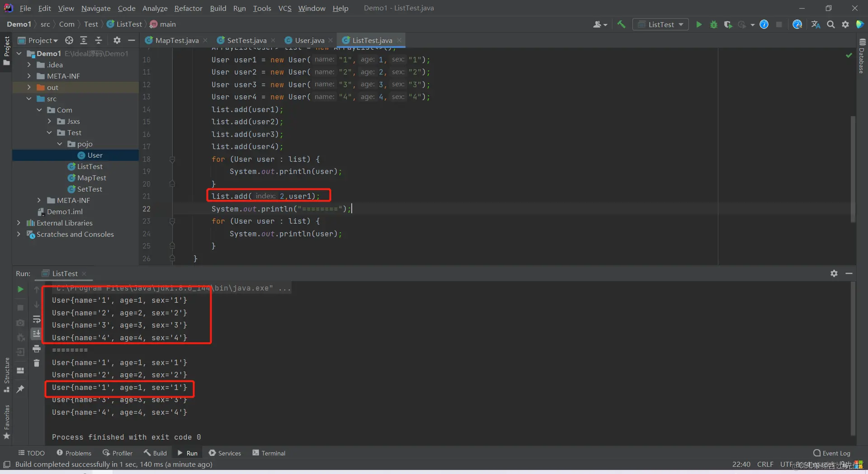
Task: Open the TODO tool window
Action: (32, 453)
